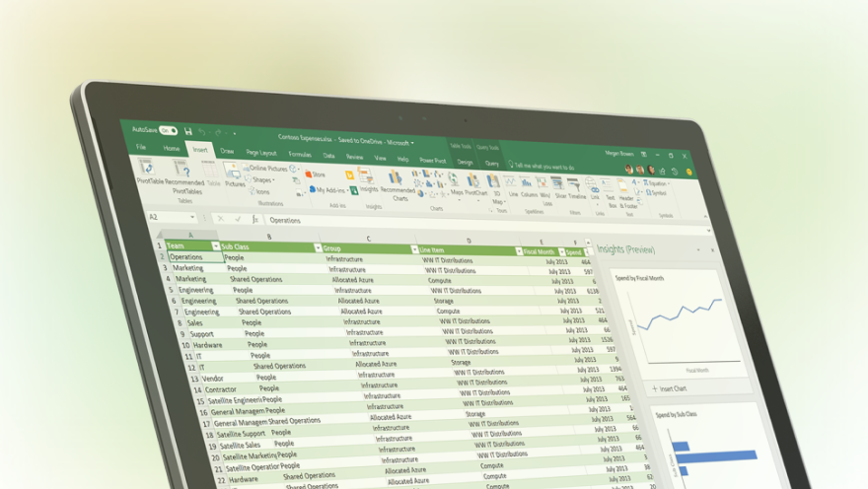Click the Bing Maps add-in icon

(349, 175)
